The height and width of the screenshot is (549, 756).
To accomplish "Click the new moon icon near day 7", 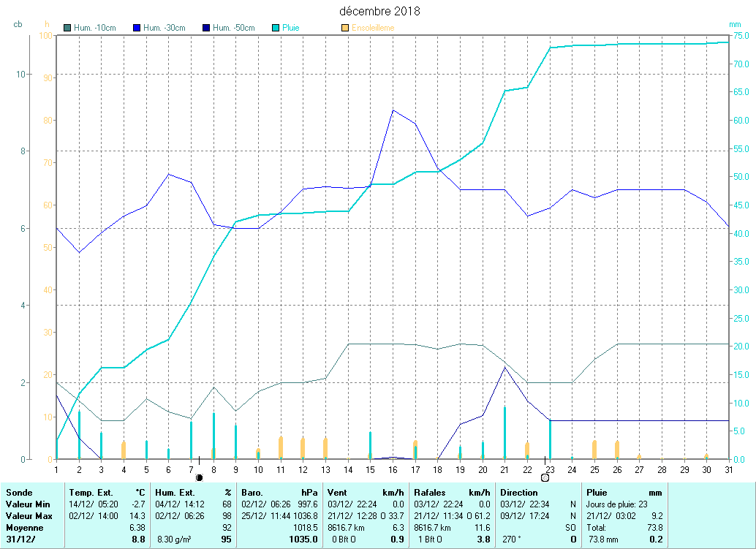I will (x=199, y=477).
